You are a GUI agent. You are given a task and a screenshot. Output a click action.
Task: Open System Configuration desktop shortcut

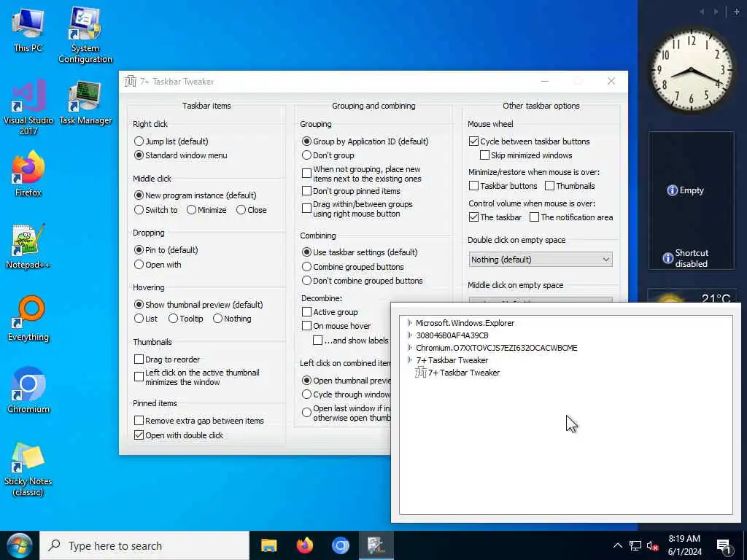(x=85, y=34)
